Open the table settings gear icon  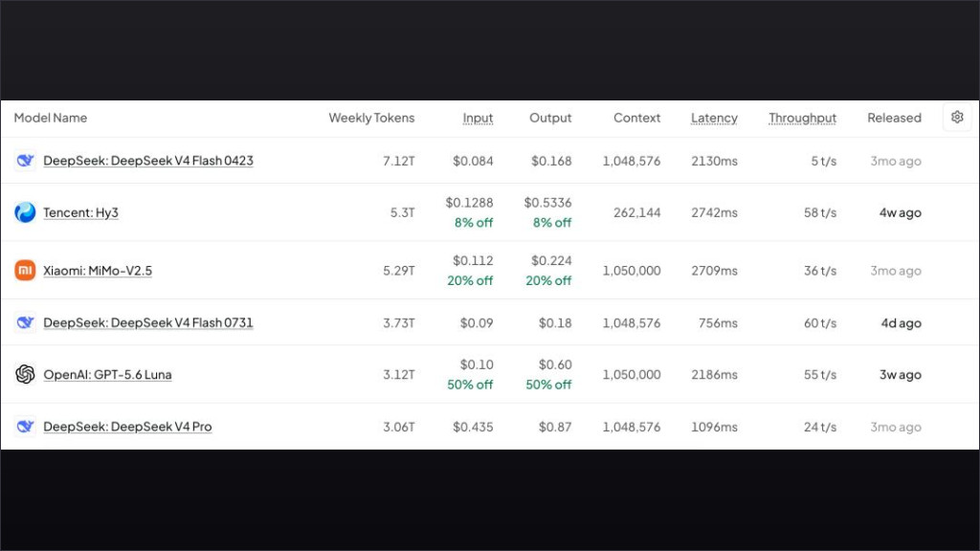tap(957, 118)
